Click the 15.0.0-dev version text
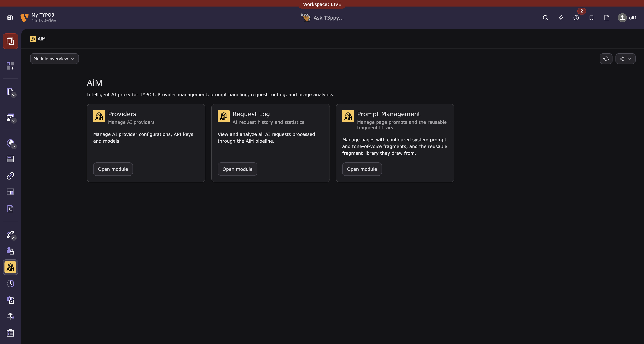The height and width of the screenshot is (344, 644). pos(44,21)
